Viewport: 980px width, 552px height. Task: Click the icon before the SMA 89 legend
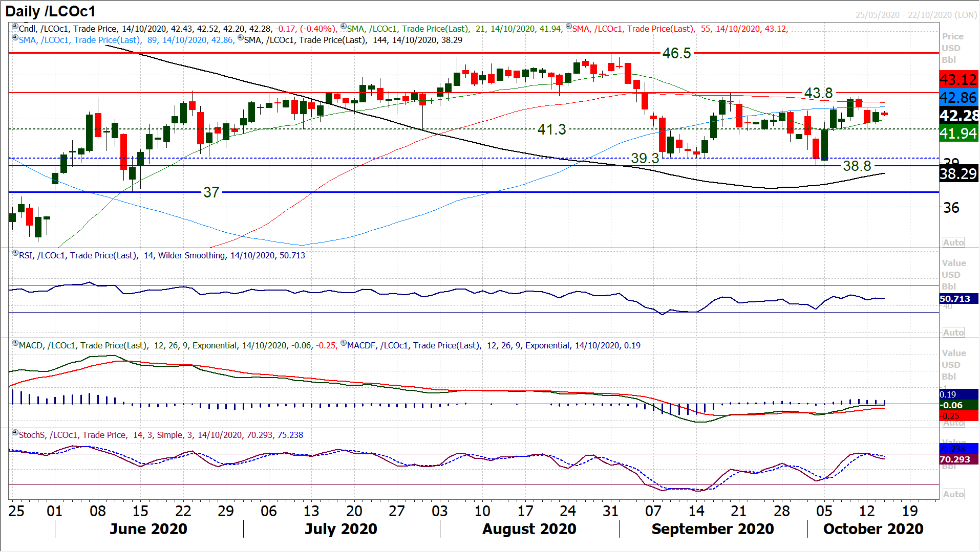click(x=15, y=38)
